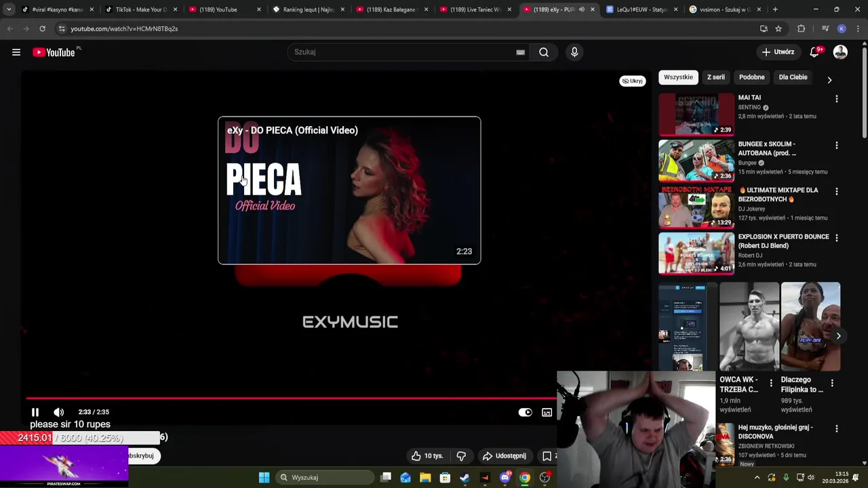Open the Chrome extensions puzzle icon
Screen dimensions: 868x488
click(802, 28)
